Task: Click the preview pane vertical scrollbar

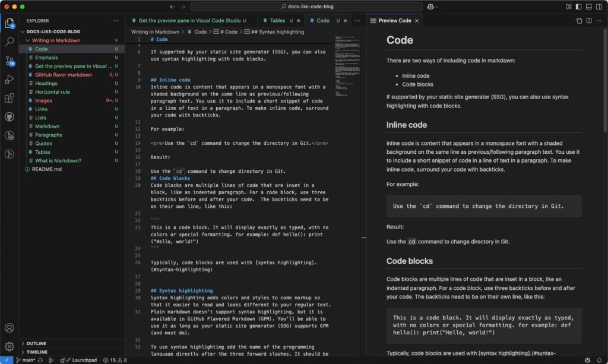Action: point(605,79)
